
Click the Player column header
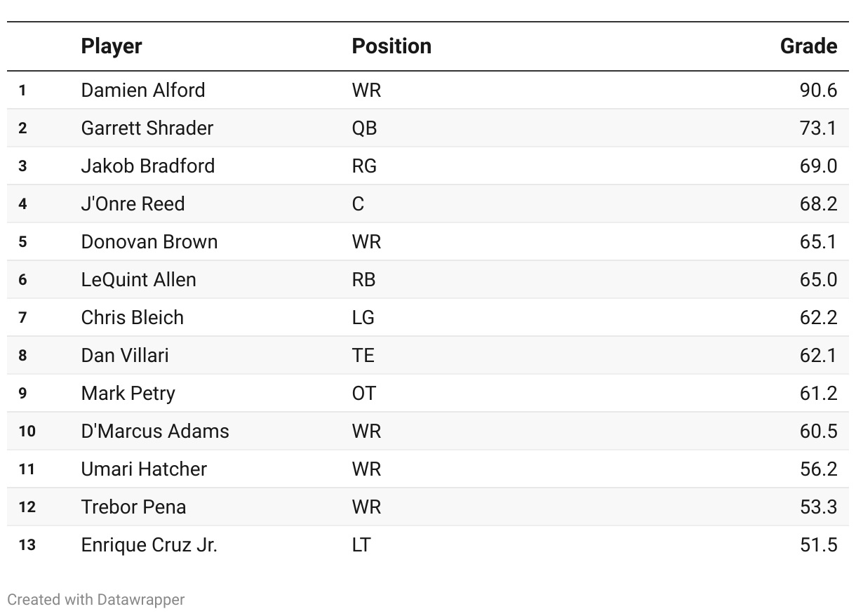click(112, 46)
